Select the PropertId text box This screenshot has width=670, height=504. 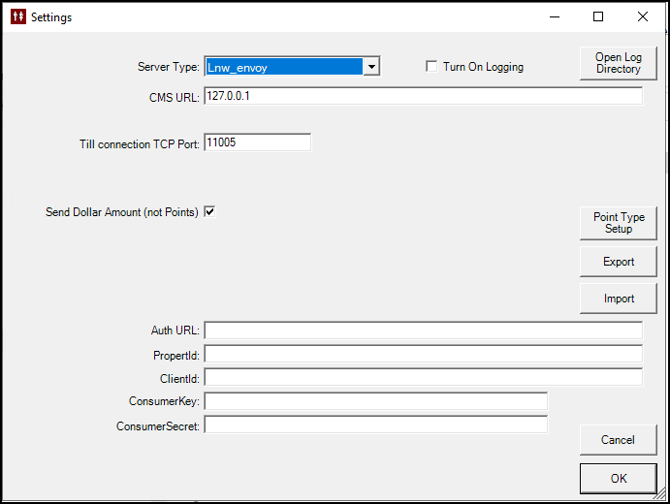point(423,354)
